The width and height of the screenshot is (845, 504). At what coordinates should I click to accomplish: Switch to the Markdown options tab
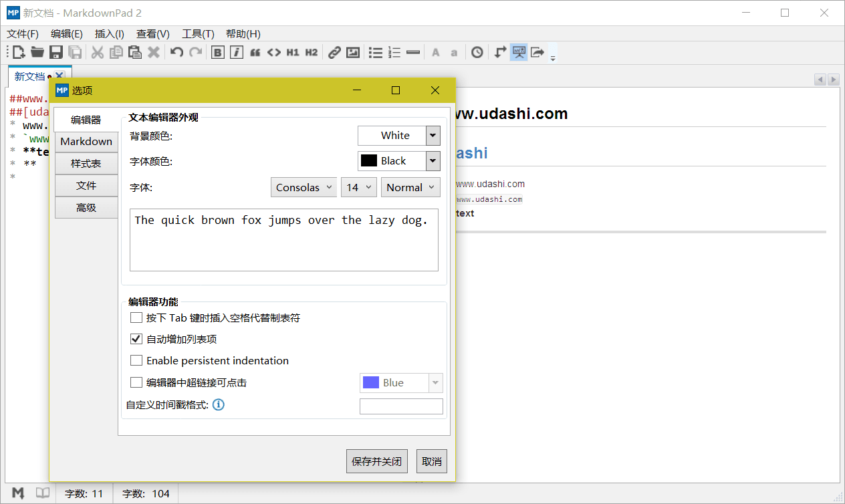coord(86,142)
